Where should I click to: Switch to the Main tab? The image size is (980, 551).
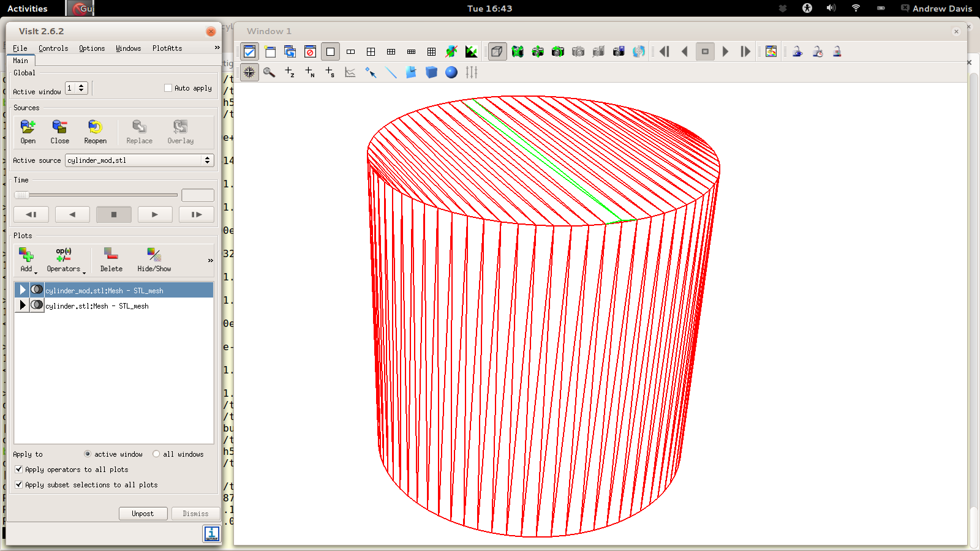pyautogui.click(x=21, y=61)
